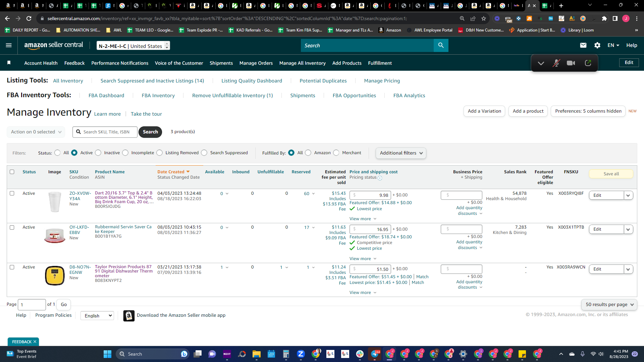
Task: Open Zoom from the taskbar
Action: click(301, 354)
